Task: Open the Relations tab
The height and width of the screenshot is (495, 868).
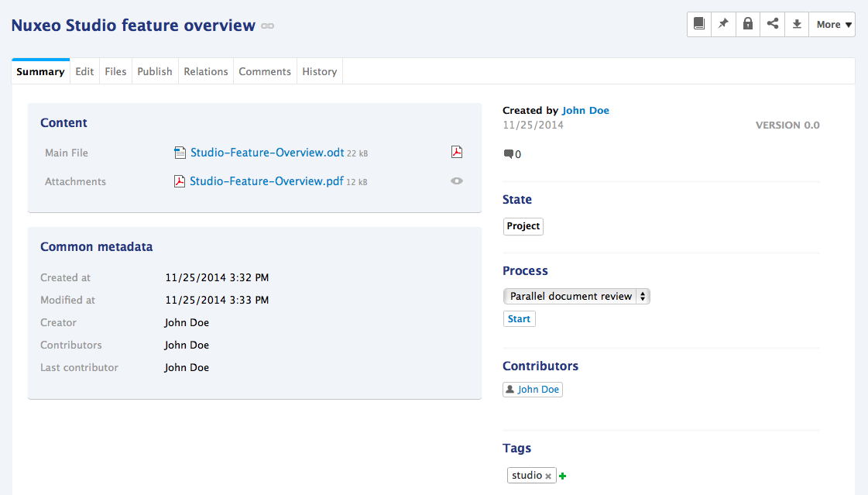Action: (206, 71)
